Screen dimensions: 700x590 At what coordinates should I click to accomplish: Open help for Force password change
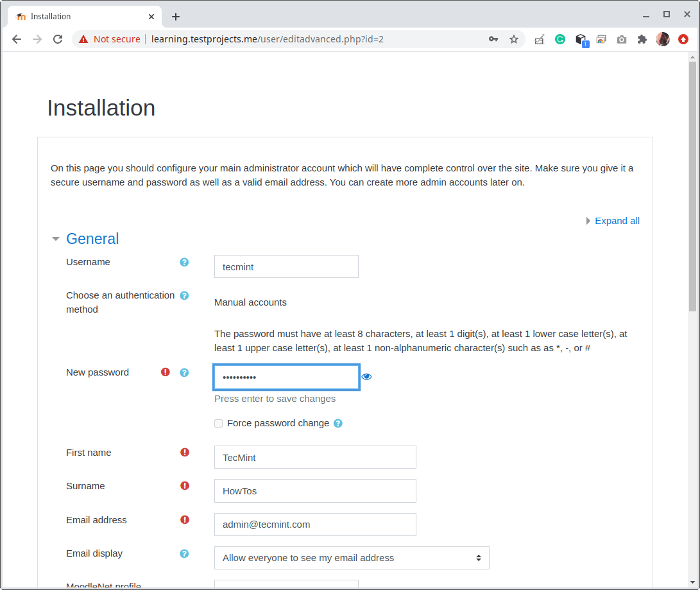(338, 424)
